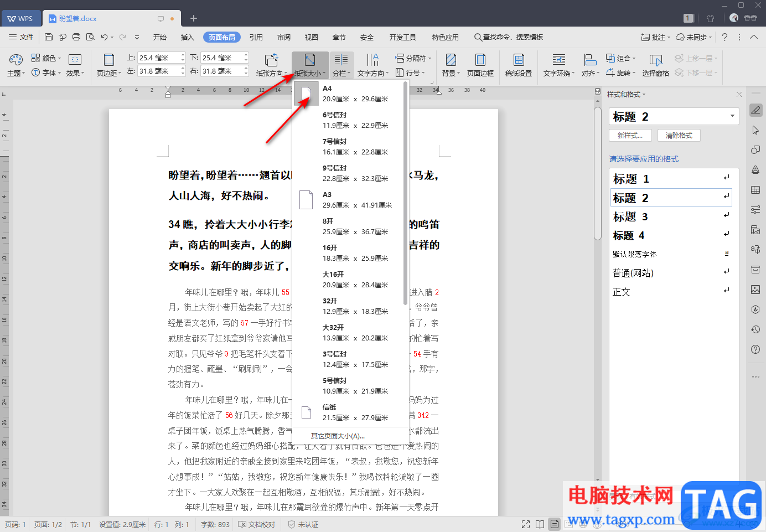Click the fullscreen icon in status bar

pyautogui.click(x=526, y=524)
